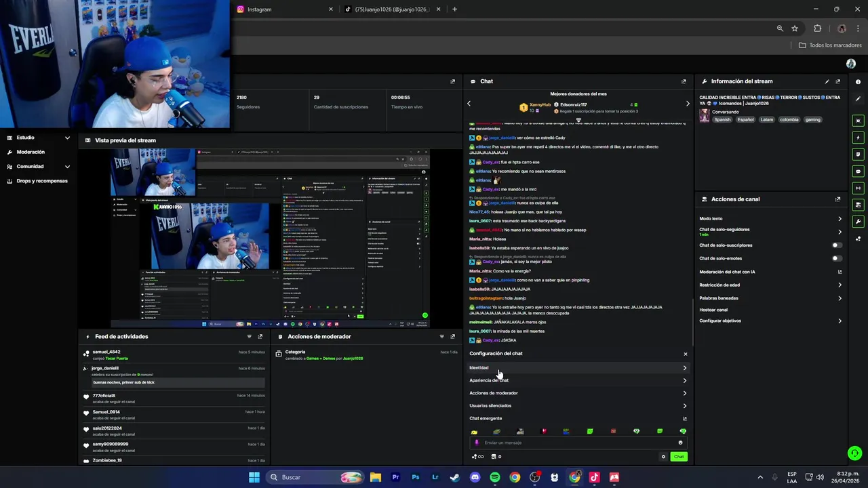Pop out the Chat panel

684,81
